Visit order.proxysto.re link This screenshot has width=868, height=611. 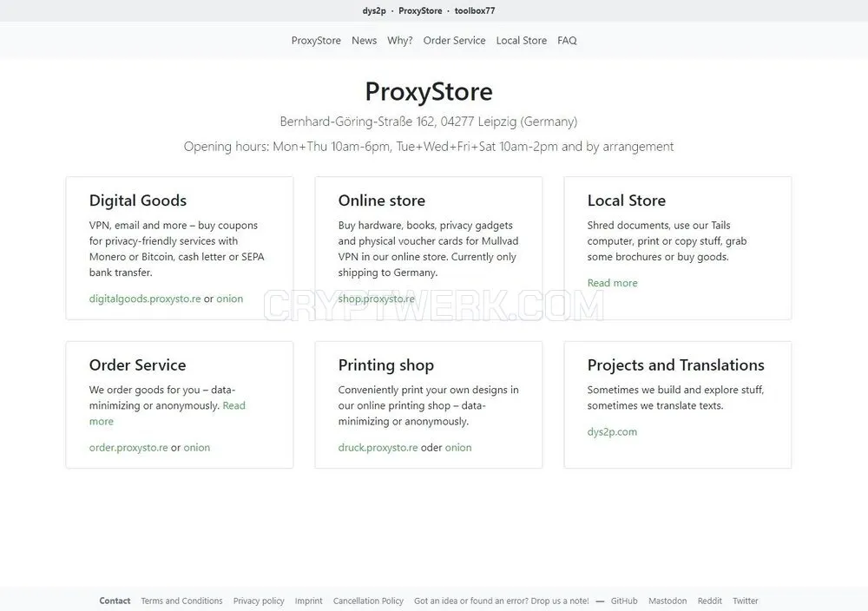[x=128, y=448]
